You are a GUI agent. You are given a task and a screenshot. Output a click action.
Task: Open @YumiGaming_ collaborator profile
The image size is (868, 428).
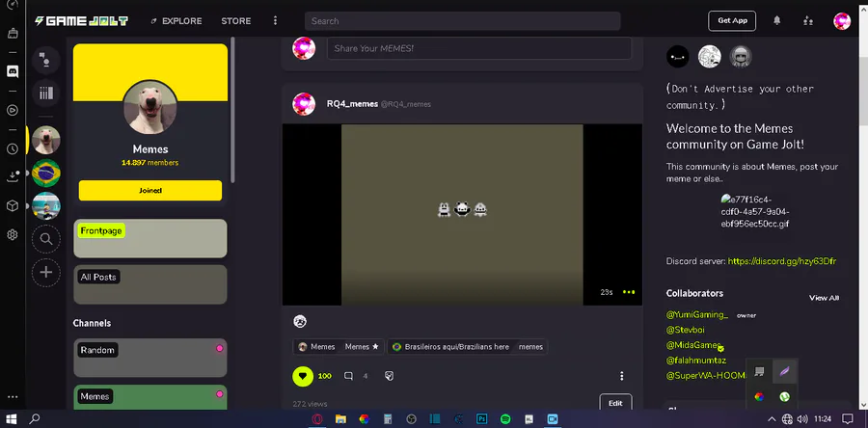[x=697, y=314]
